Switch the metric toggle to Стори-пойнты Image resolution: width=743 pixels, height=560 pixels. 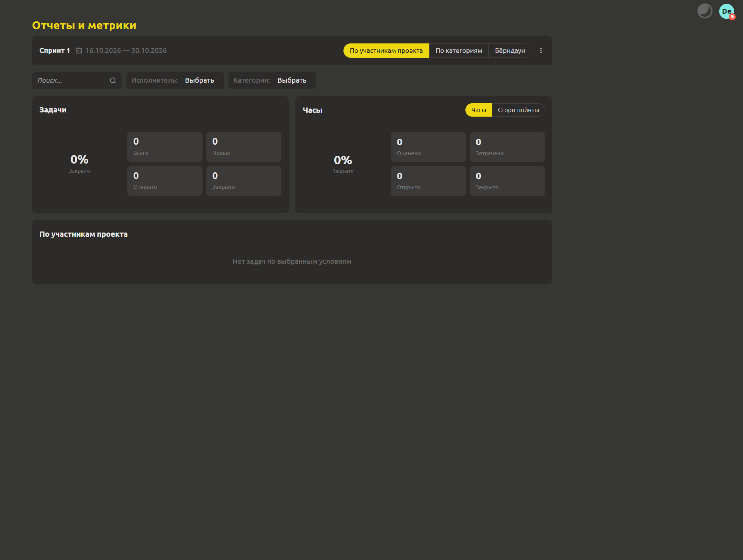518,110
